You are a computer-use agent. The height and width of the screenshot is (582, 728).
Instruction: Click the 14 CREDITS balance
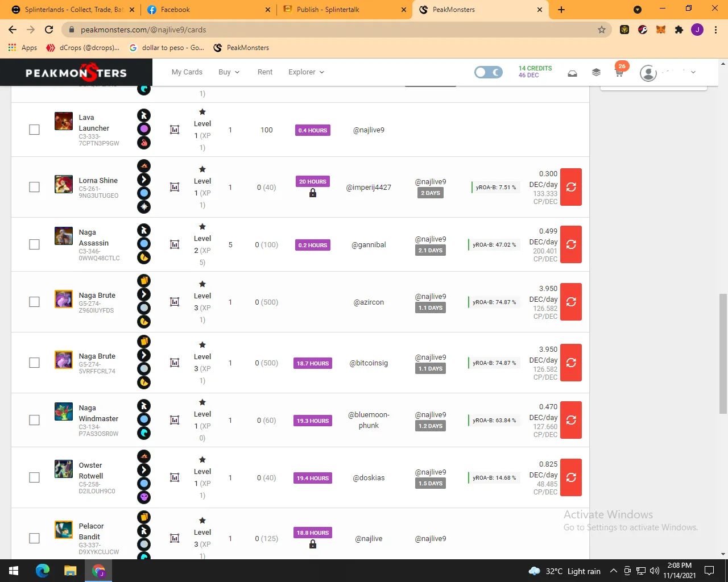click(x=535, y=68)
